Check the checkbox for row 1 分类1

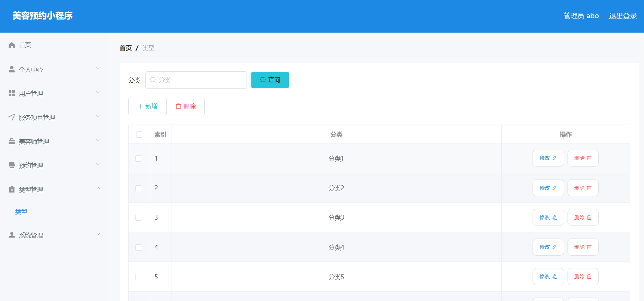coord(139,159)
